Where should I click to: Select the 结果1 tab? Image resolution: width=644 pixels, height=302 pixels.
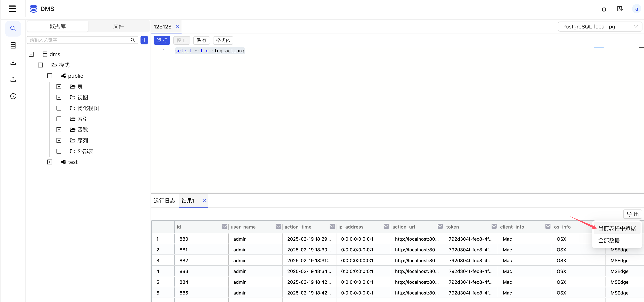pos(188,201)
